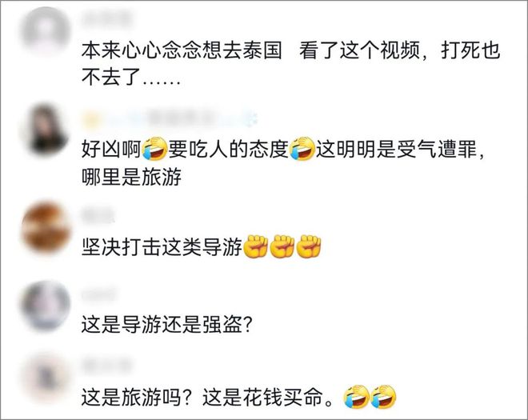Screen dimensions: 528x420
Task: Click the last raised fist emoji
Action: coord(310,247)
